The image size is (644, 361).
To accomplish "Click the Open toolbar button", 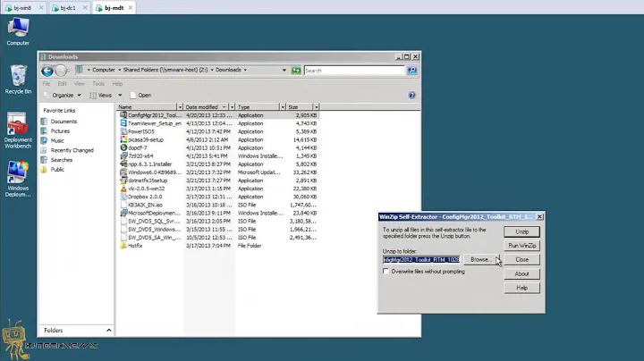I will click(x=140, y=96).
